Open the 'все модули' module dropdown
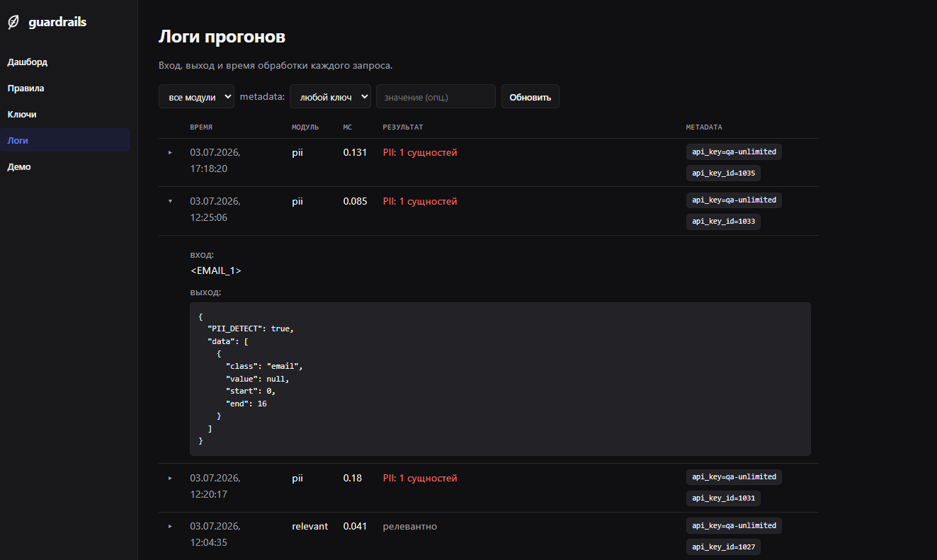Image resolution: width=937 pixels, height=560 pixels. coord(196,97)
